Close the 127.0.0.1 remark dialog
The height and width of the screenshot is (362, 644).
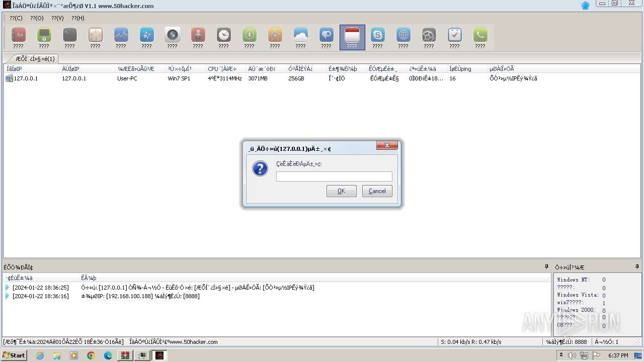[x=387, y=145]
